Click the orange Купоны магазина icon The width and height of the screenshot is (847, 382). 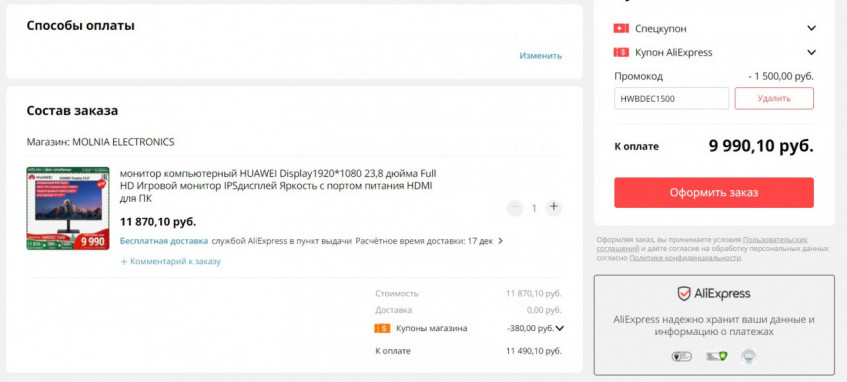coord(382,328)
